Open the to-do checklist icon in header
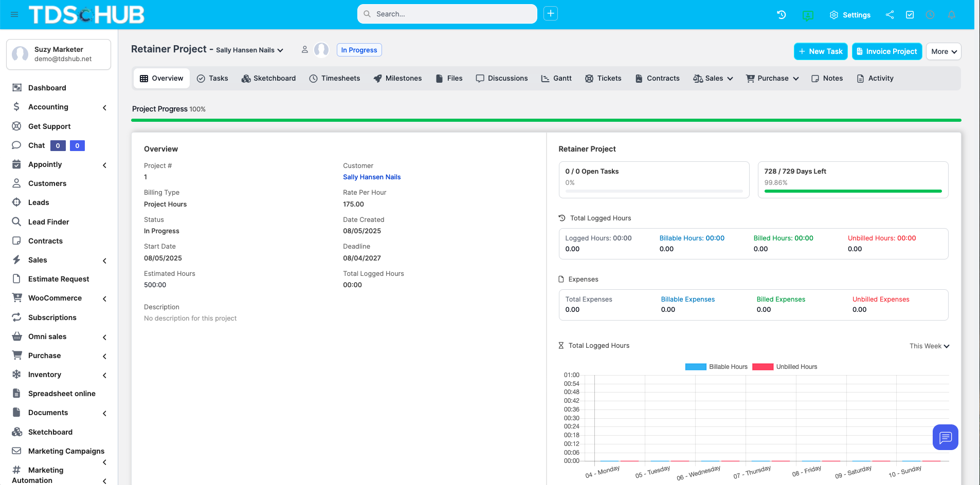Viewport: 980px width, 485px height. [910, 15]
